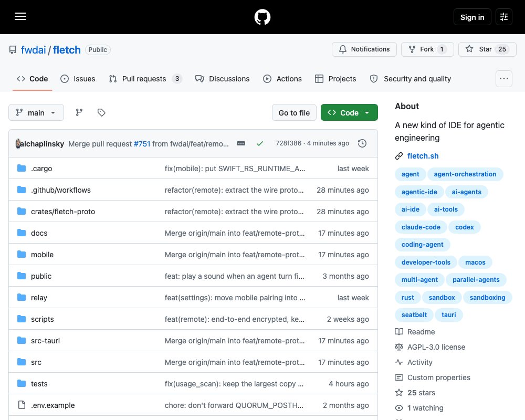
Task: Open the commit history clock icon
Action: 362,143
